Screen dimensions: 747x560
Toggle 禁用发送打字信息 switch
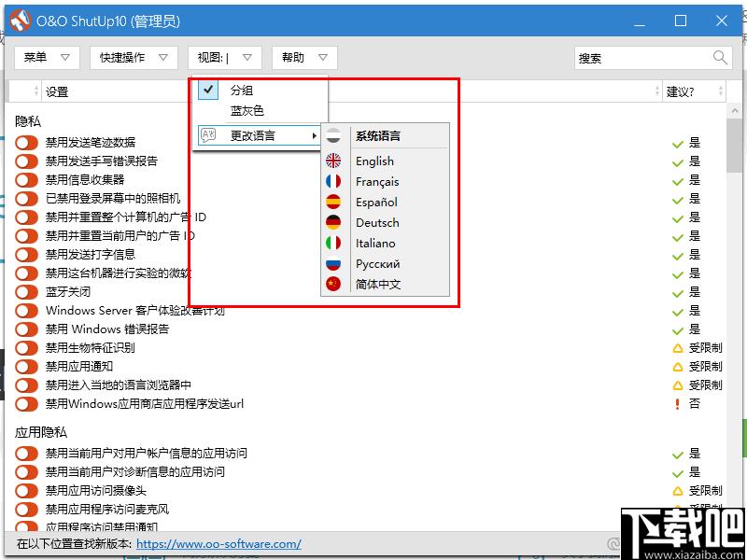click(26, 254)
